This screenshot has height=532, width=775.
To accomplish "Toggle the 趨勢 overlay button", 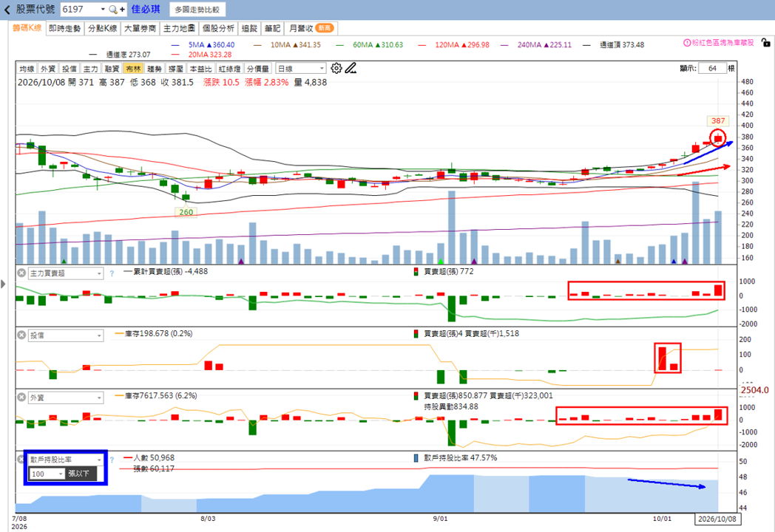I will [155, 69].
